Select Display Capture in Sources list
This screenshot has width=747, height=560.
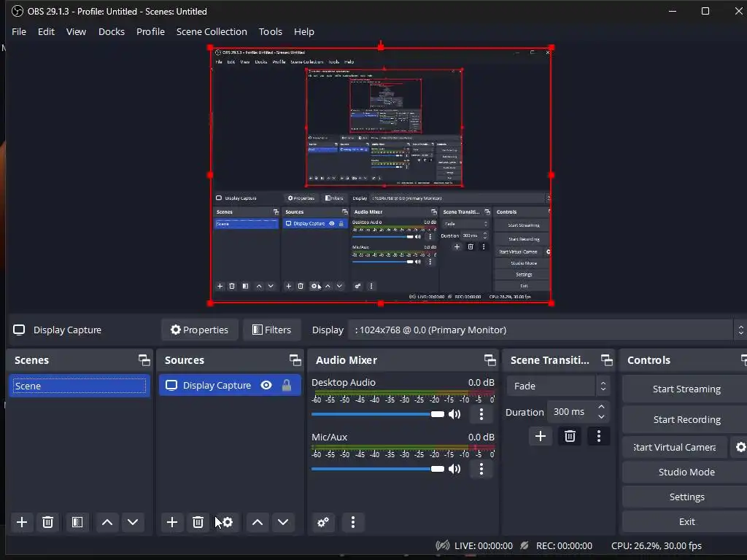coord(230,385)
